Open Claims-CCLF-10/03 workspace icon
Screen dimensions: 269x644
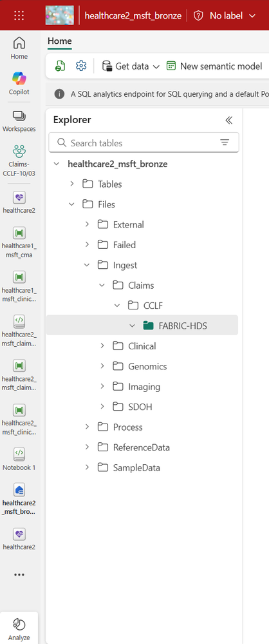point(19,160)
